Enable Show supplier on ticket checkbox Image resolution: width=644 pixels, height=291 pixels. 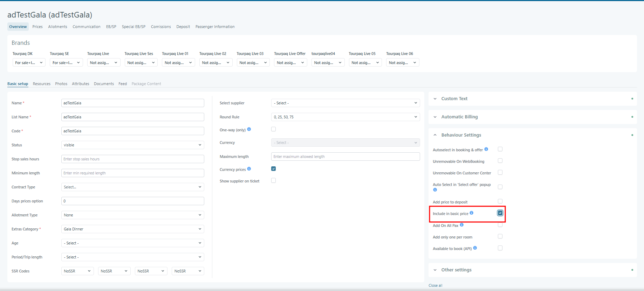[274, 181]
